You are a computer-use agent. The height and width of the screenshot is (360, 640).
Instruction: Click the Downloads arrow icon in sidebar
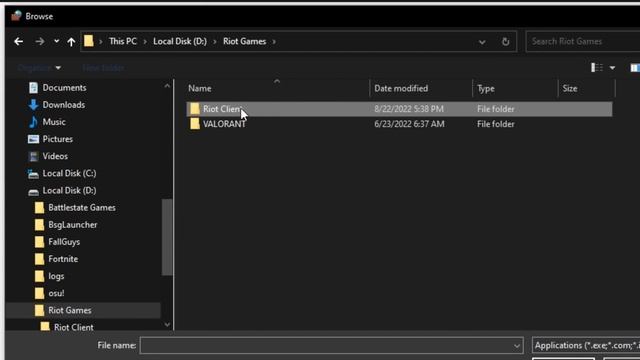pyautogui.click(x=33, y=105)
